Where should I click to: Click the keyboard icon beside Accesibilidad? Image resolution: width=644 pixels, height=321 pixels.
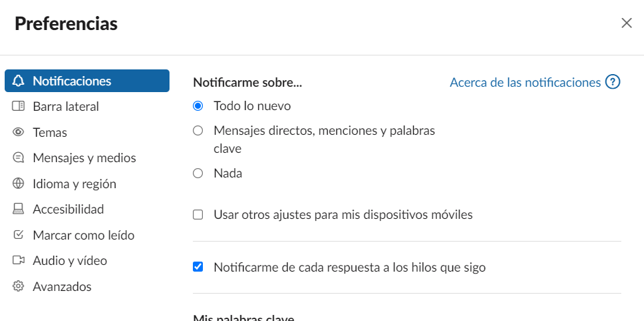(18, 209)
